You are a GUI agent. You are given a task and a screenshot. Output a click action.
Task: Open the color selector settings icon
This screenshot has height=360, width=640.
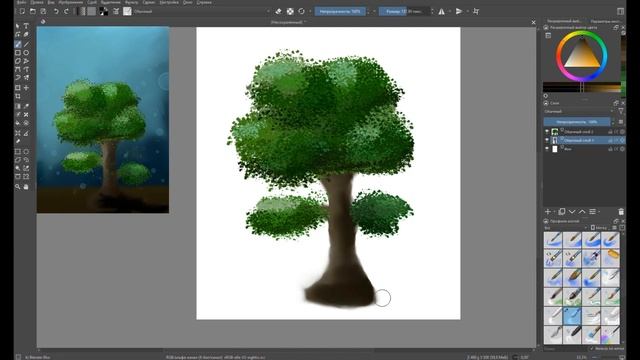click(548, 36)
